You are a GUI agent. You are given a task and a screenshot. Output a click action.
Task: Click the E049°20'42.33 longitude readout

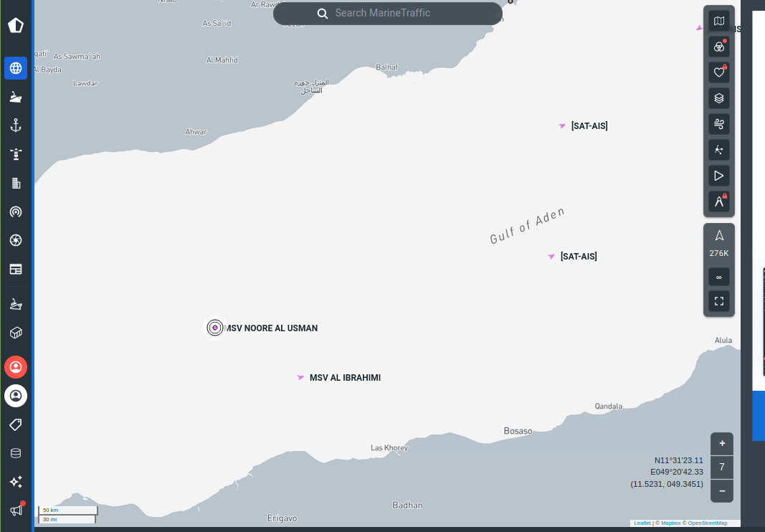point(677,472)
